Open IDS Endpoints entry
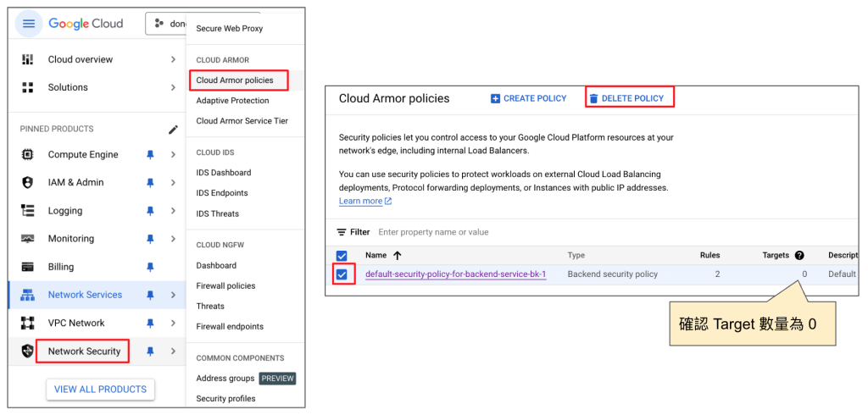The height and width of the screenshot is (415, 868). point(222,193)
